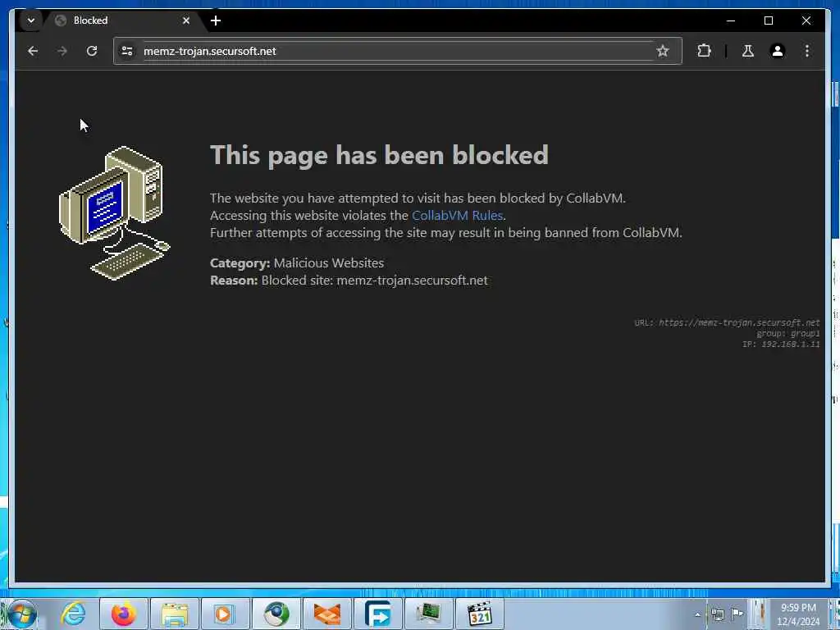This screenshot has height=630, width=840.
Task: Click the forward navigation arrow
Action: [x=62, y=51]
